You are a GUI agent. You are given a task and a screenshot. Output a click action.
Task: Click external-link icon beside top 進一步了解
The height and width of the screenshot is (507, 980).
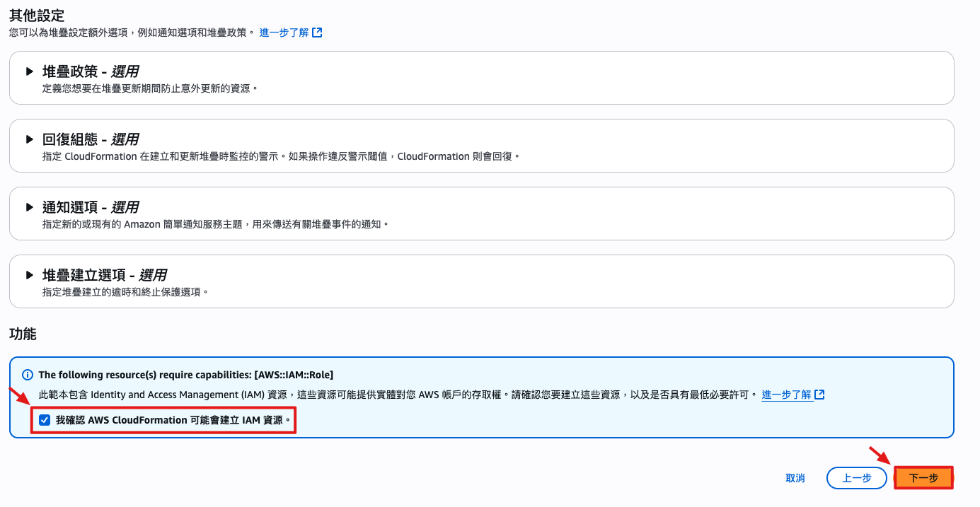[x=318, y=33]
